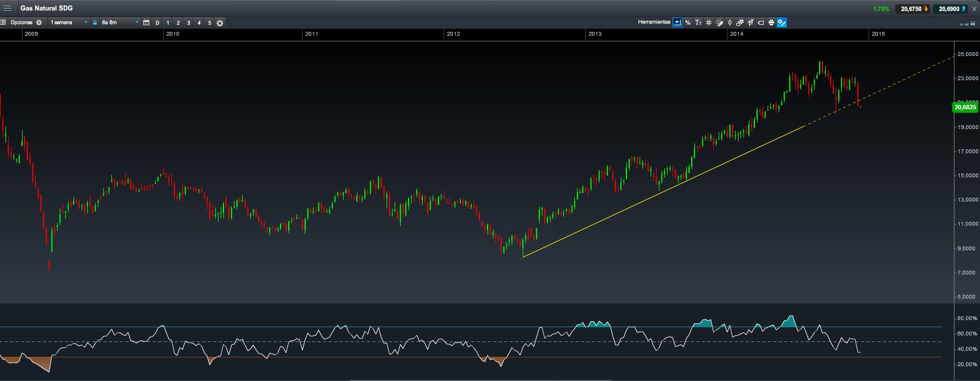Image resolution: width=980 pixels, height=381 pixels.
Task: Click the green 20,6825 price marker
Action: [x=965, y=108]
